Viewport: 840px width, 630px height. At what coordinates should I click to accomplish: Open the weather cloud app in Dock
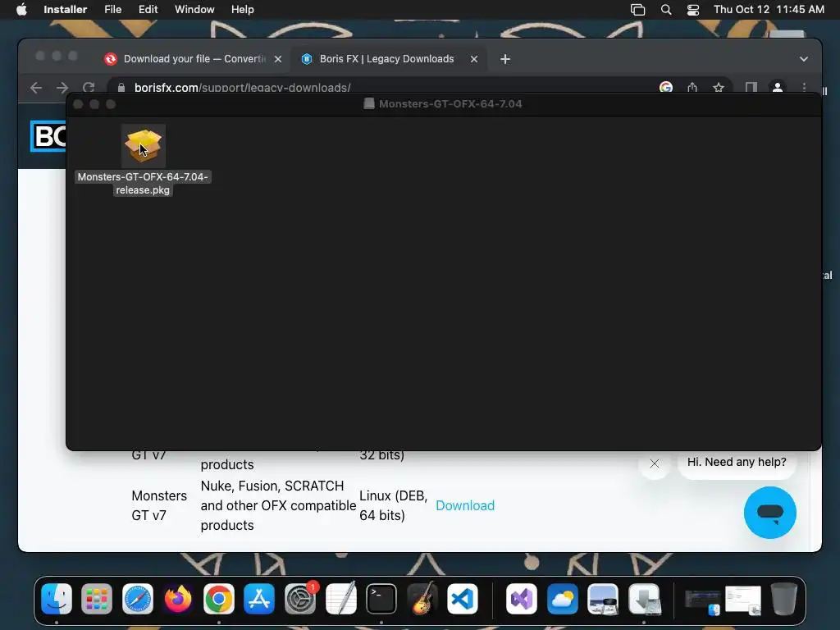[x=563, y=598]
